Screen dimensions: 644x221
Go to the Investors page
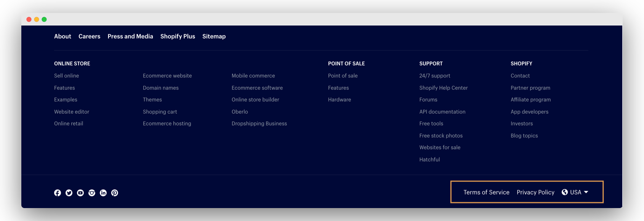pos(522,124)
